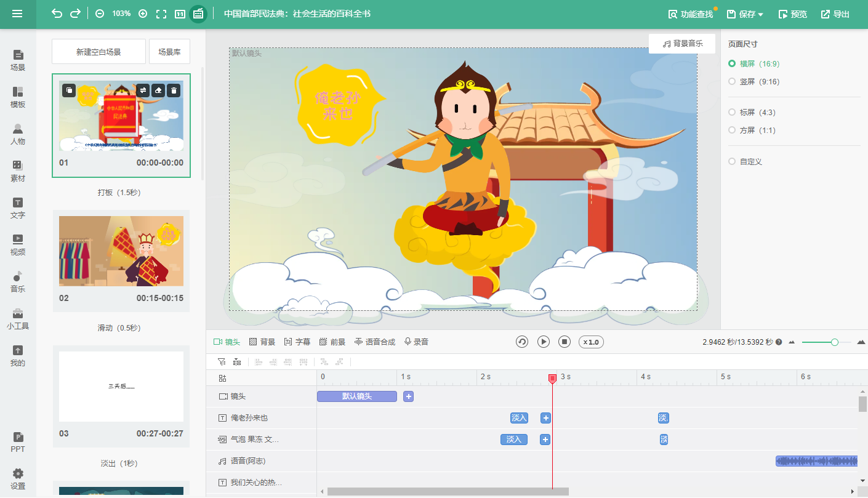
Task: Set canvas to 1:1 actual size
Action: pos(180,14)
